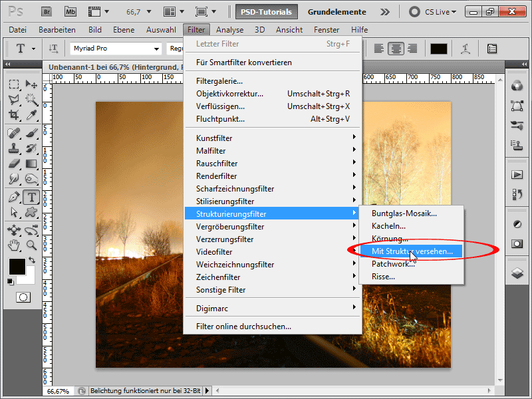Image resolution: width=532 pixels, height=399 pixels.
Task: Select the History Brush tool
Action: tap(31, 148)
